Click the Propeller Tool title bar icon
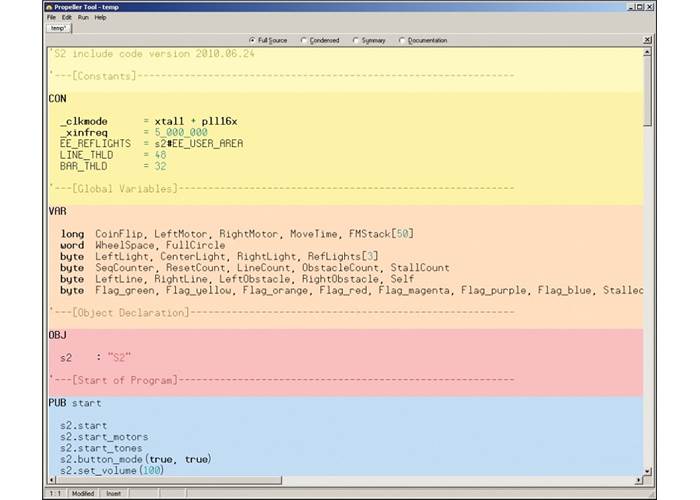 pos(50,6)
